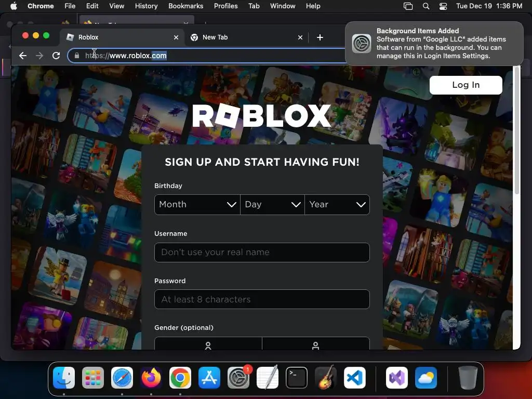Open the View menu
This screenshot has width=532, height=399.
pos(117,6)
